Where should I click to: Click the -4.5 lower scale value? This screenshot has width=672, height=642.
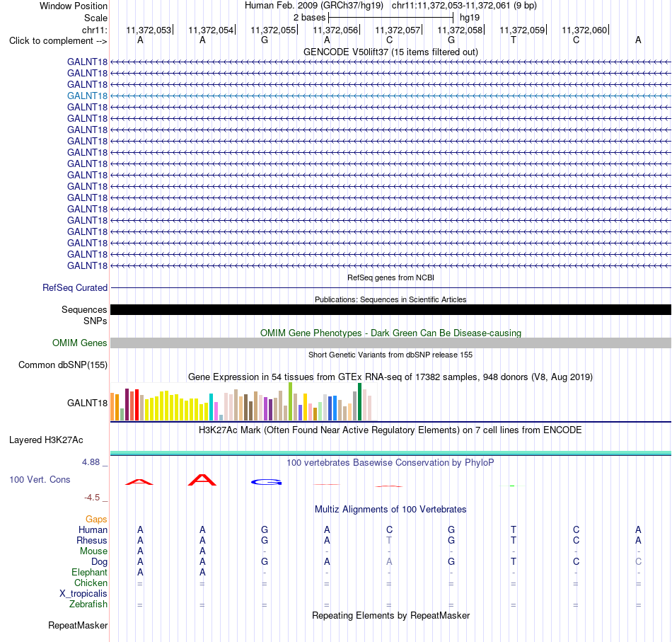(x=92, y=498)
